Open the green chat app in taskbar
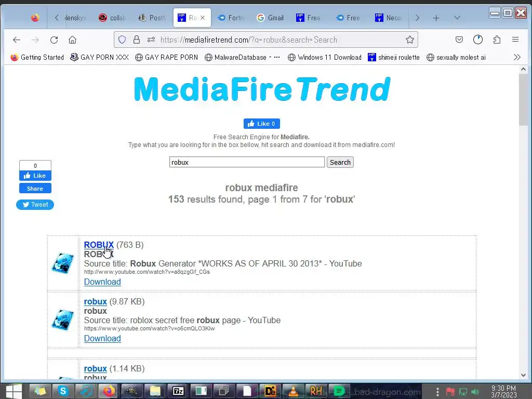 [x=339, y=391]
